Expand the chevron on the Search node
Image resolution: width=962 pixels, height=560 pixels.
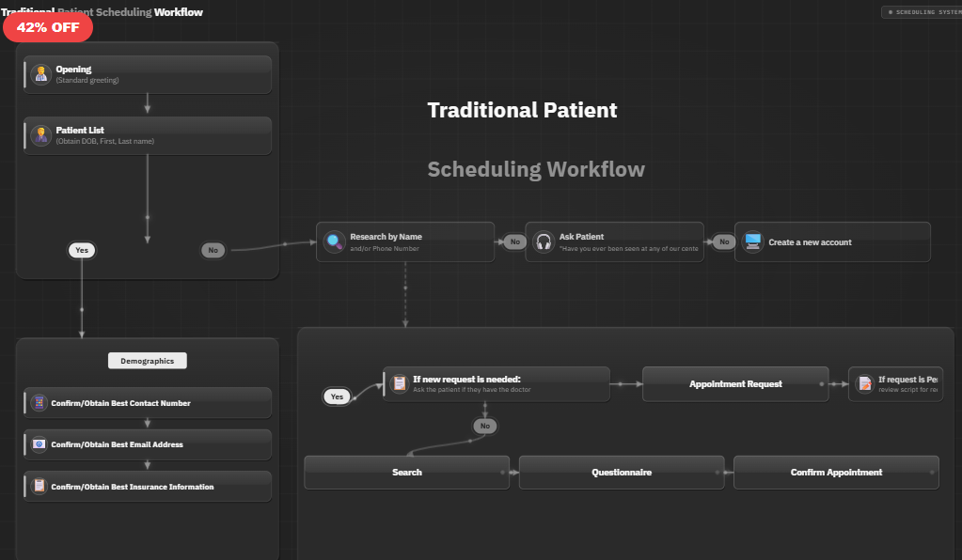(505, 473)
